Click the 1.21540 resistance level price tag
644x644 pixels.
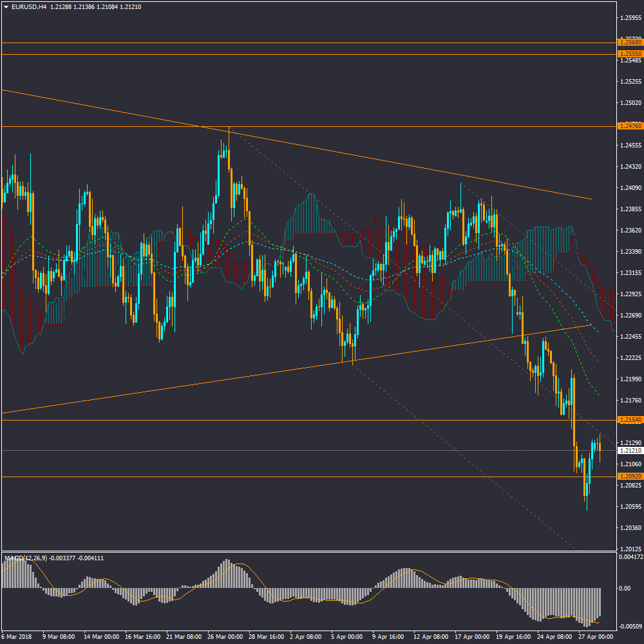coord(628,420)
